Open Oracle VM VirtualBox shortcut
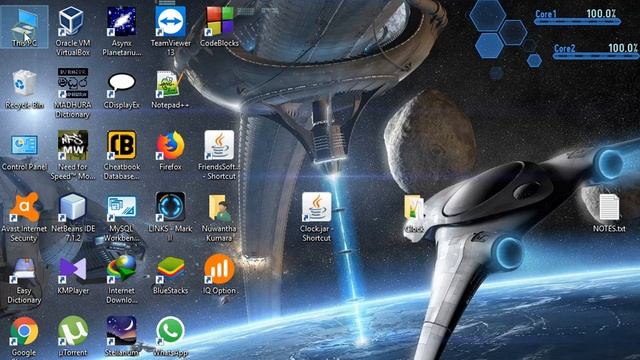Image resolution: width=640 pixels, height=360 pixels. [73, 31]
